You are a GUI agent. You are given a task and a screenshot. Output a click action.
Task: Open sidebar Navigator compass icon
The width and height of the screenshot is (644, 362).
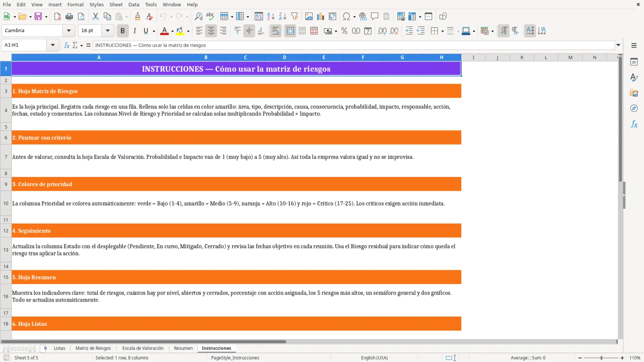(x=634, y=109)
